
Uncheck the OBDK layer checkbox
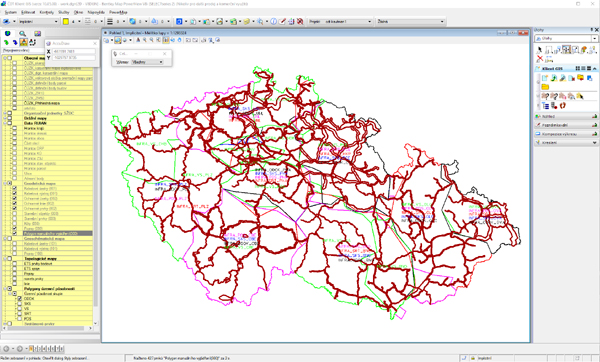click(x=20, y=298)
